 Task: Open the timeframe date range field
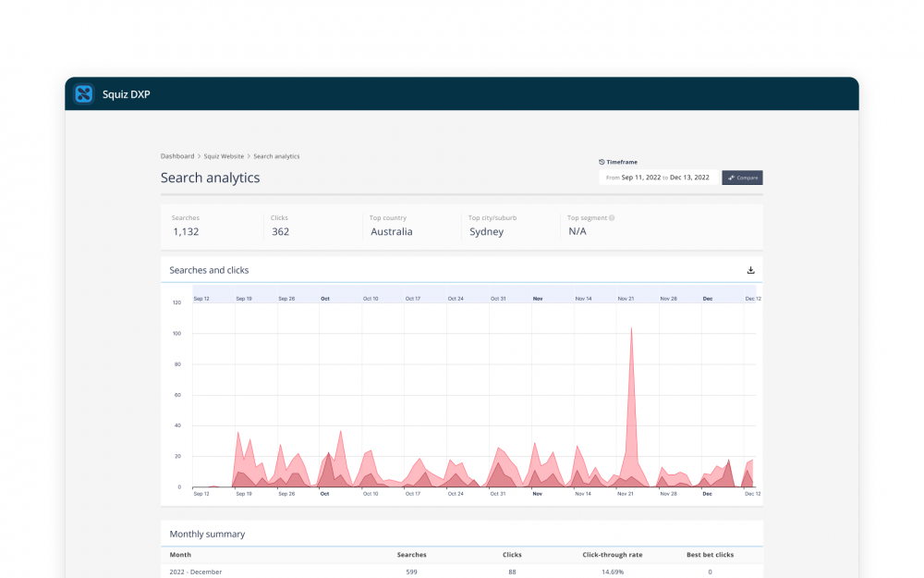(659, 178)
